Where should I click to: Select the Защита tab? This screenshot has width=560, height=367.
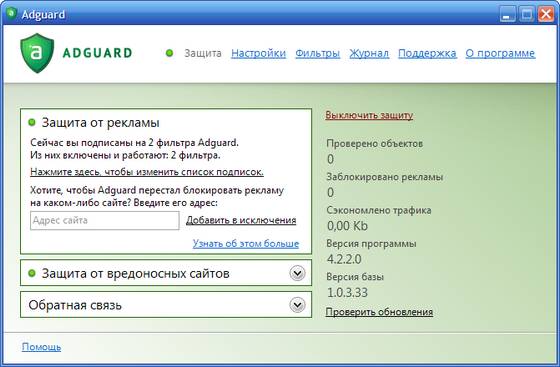tap(203, 53)
